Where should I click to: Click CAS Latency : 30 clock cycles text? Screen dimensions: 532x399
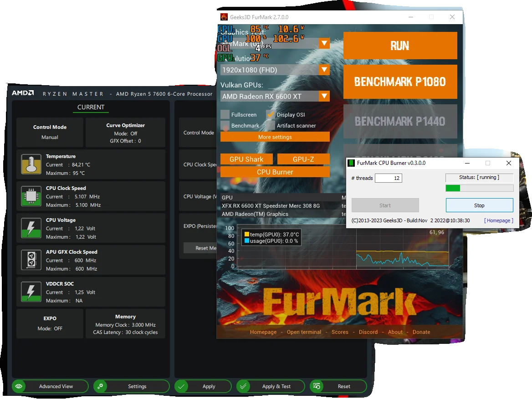pos(126,332)
